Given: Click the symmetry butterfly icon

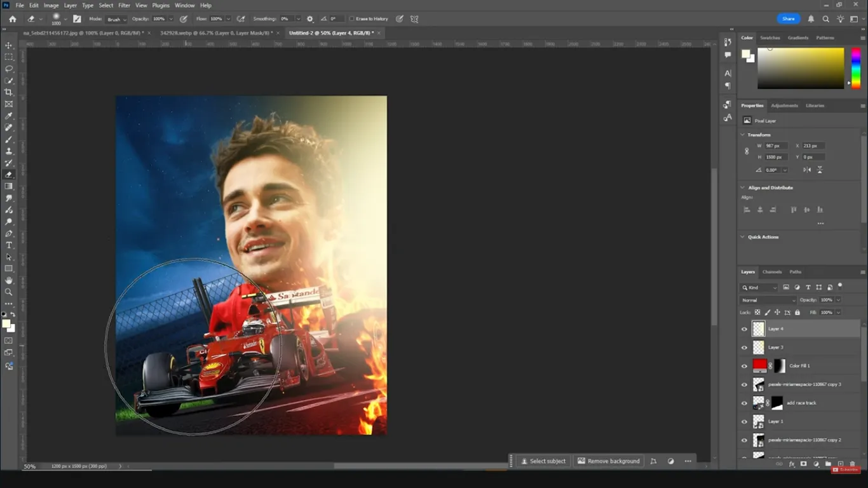Looking at the screenshot, I should click(415, 19).
